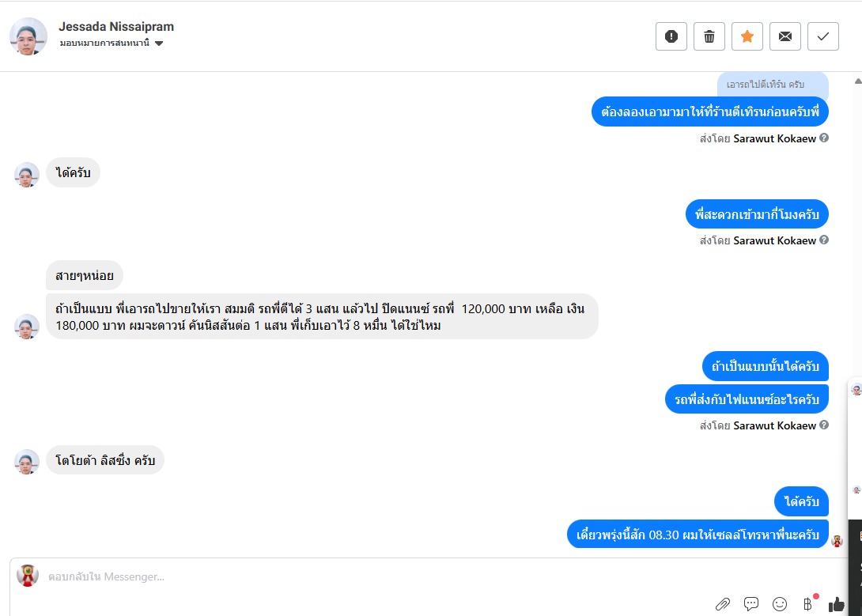Send a thumbs-up like
Screen dimensions: 862x616
836,604
